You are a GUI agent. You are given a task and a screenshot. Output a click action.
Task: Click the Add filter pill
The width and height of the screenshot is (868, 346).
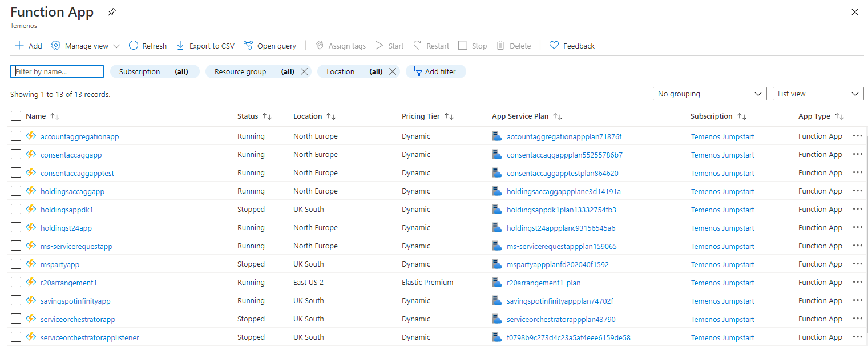pos(435,71)
